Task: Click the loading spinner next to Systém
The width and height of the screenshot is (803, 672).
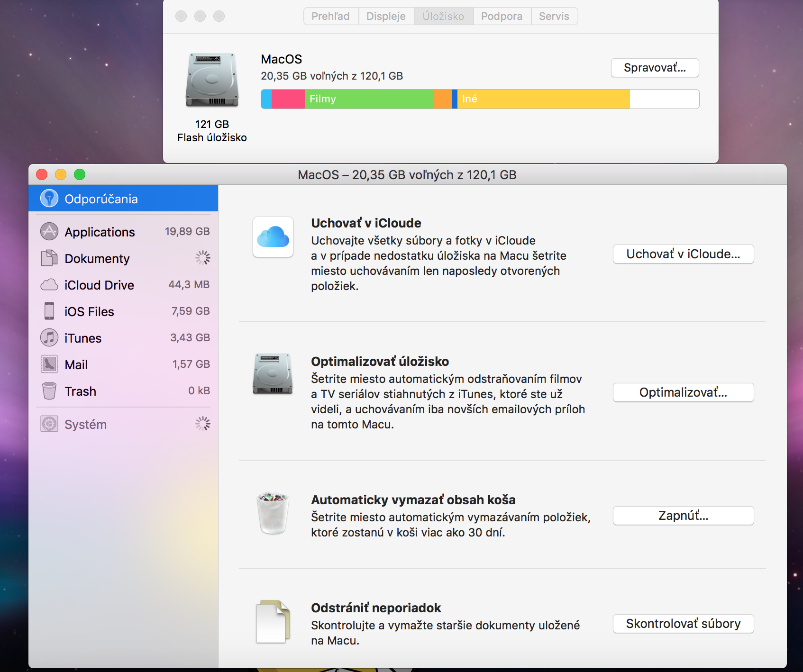Action: click(x=203, y=424)
